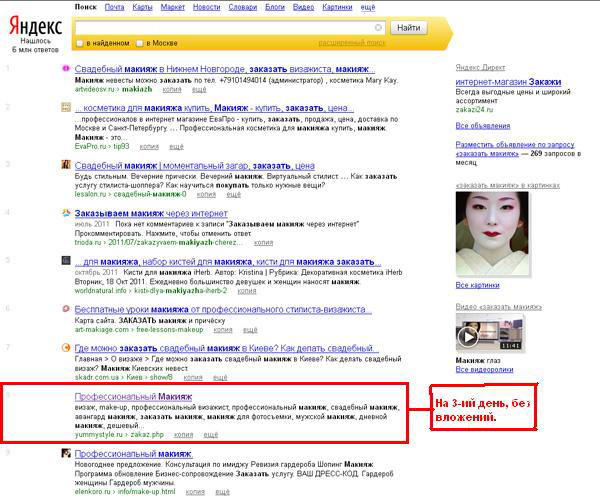This screenshot has width=600, height=500.
Task: Open cached 'копия' of worldnatural.info result
Action: (x=247, y=290)
